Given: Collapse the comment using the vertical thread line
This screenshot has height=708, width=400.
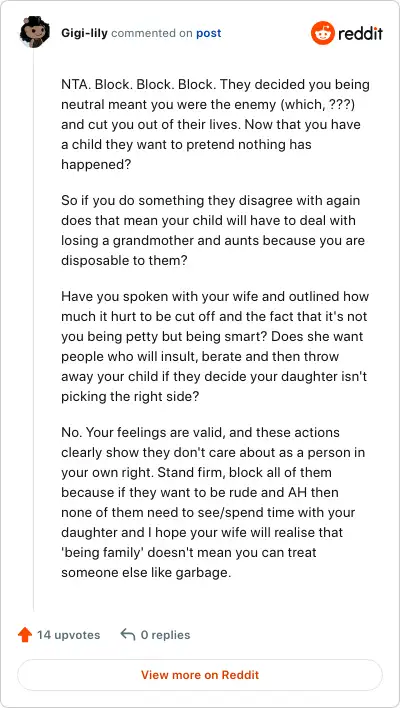Looking at the screenshot, I should (x=34, y=329).
